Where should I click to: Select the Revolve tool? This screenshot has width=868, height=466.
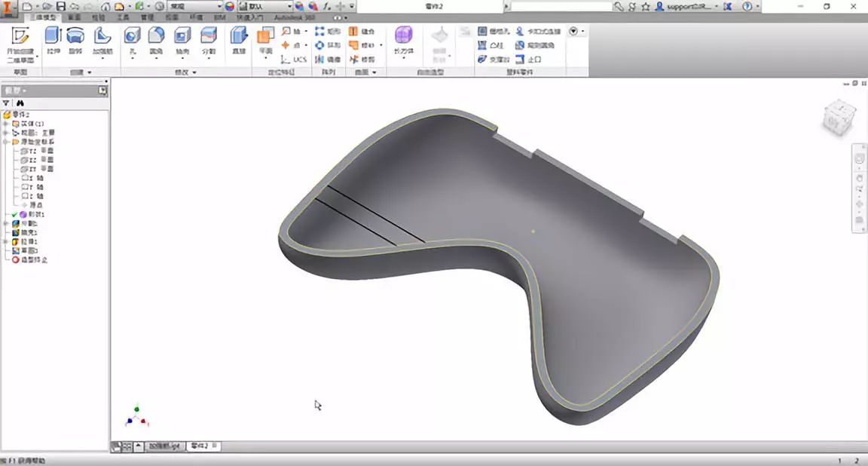76,41
